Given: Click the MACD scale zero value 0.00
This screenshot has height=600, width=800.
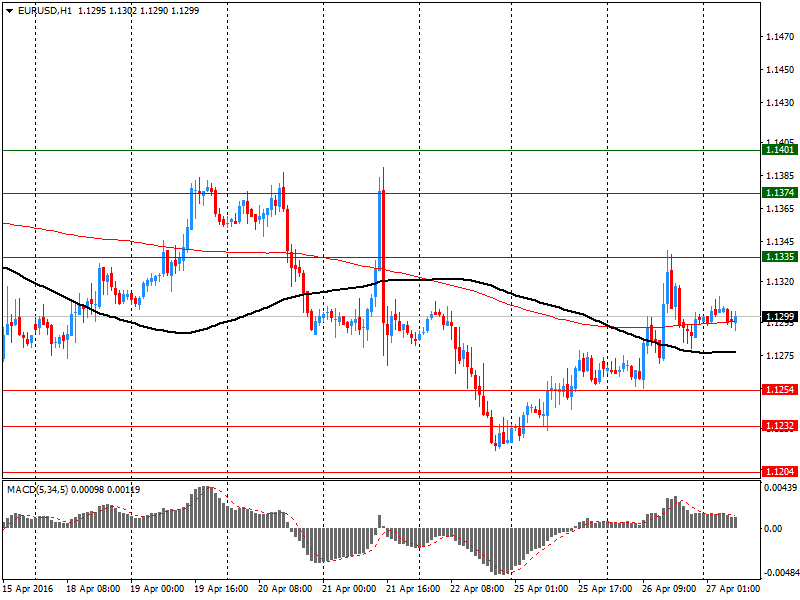Looking at the screenshot, I should click(x=773, y=529).
